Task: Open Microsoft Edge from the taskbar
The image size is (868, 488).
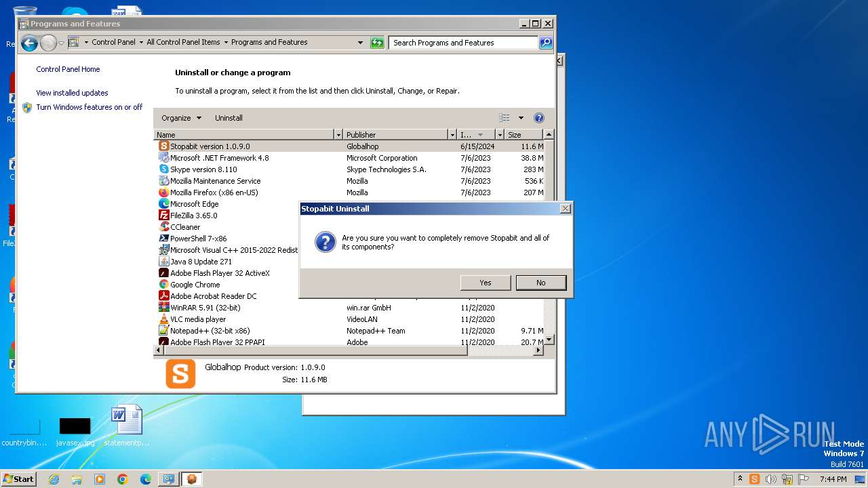Action: [x=146, y=479]
